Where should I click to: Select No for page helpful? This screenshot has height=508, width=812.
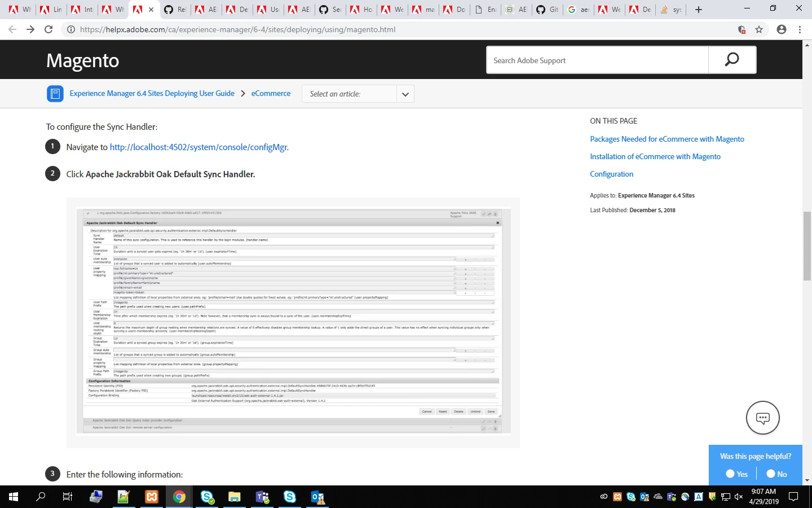click(x=776, y=474)
